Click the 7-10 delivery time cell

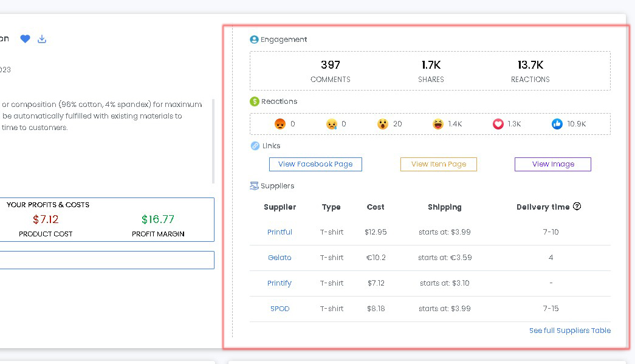click(x=551, y=232)
